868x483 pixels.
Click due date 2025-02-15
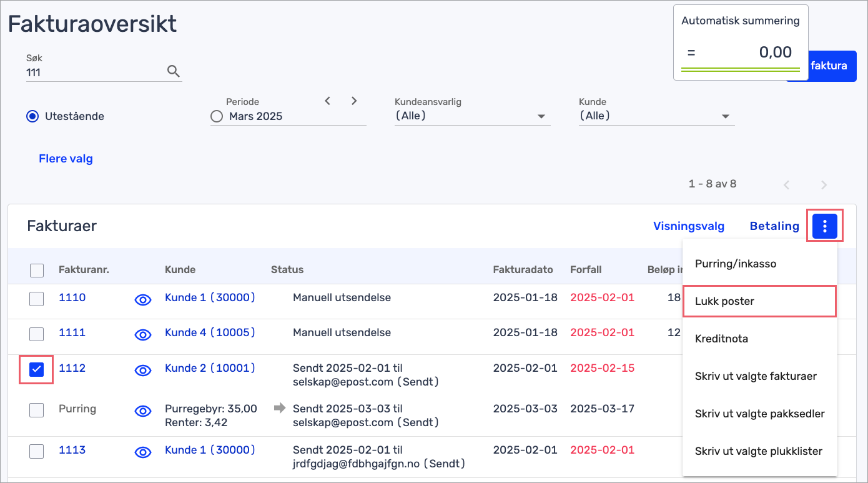pyautogui.click(x=602, y=368)
